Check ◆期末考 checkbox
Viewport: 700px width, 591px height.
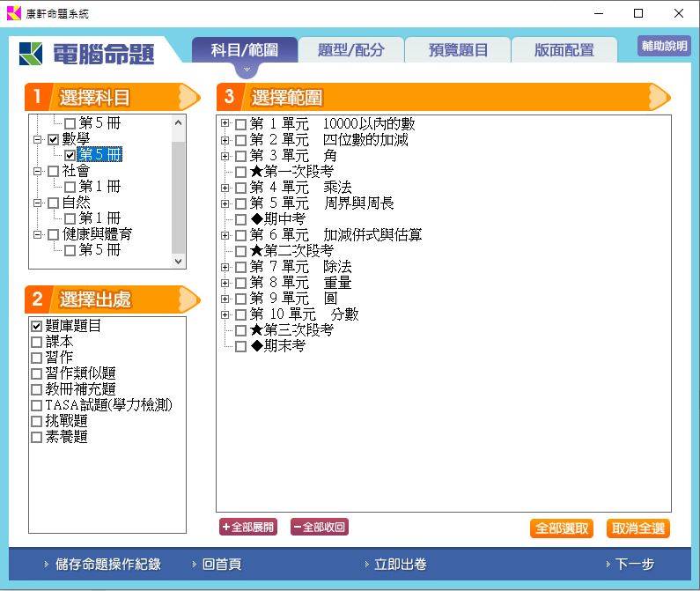(x=240, y=347)
